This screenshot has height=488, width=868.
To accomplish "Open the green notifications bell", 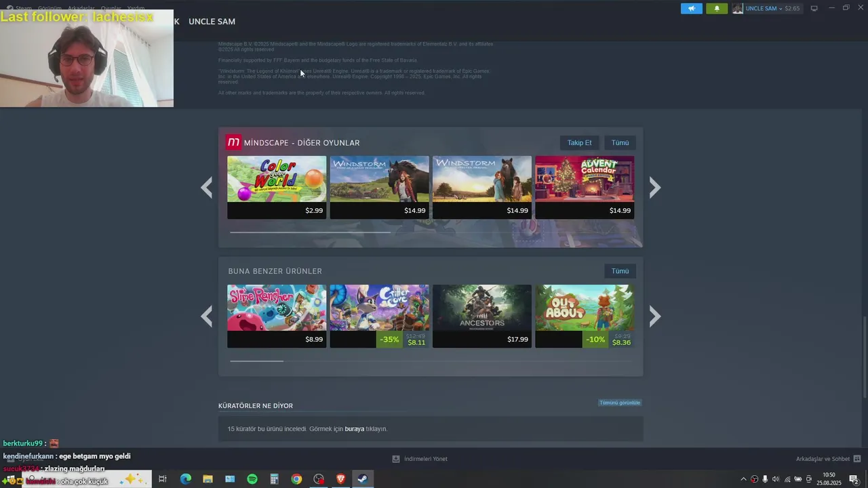I will 717,8.
